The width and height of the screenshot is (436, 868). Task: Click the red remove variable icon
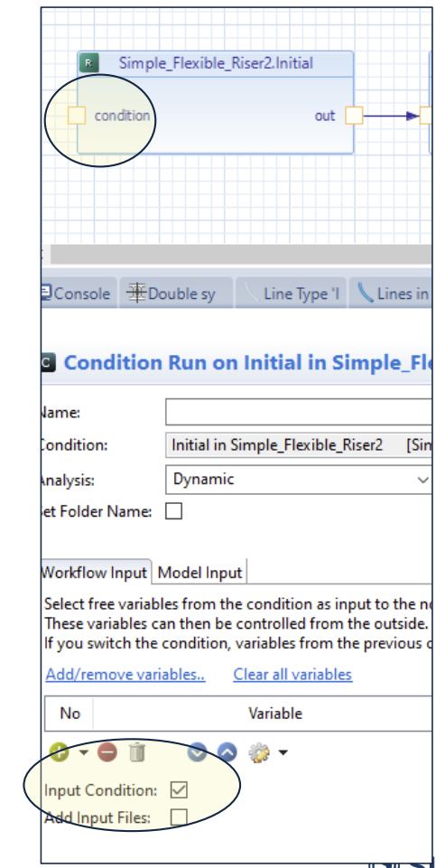pos(107,752)
